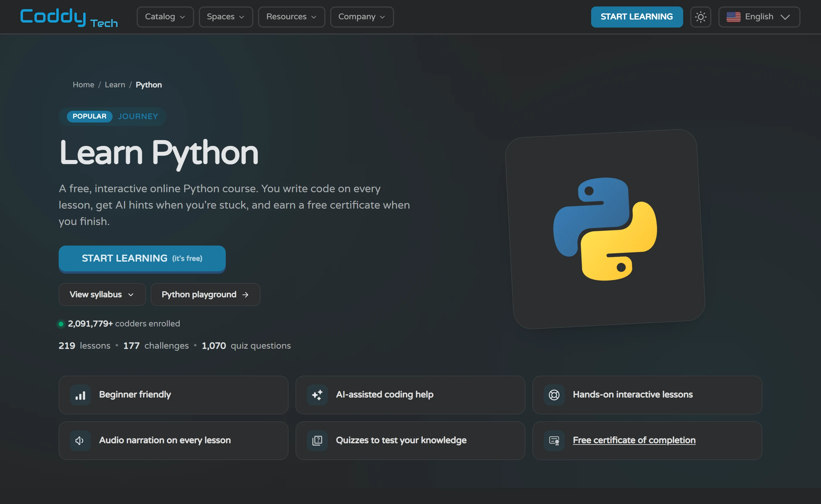Click the course description paragraph
This screenshot has width=821, height=504.
pos(235,205)
